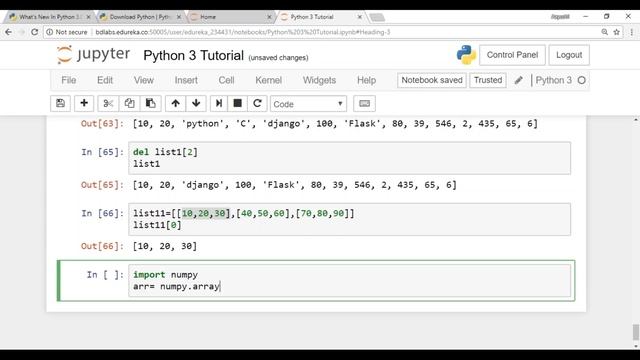The image size is (640, 360).
Task: Click the In [65]: prompt label
Action: coord(102,152)
